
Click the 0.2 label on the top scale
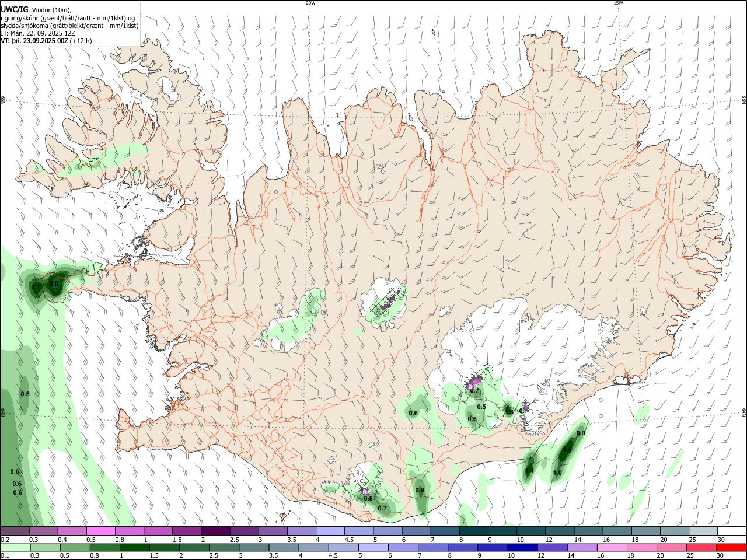tap(5, 539)
